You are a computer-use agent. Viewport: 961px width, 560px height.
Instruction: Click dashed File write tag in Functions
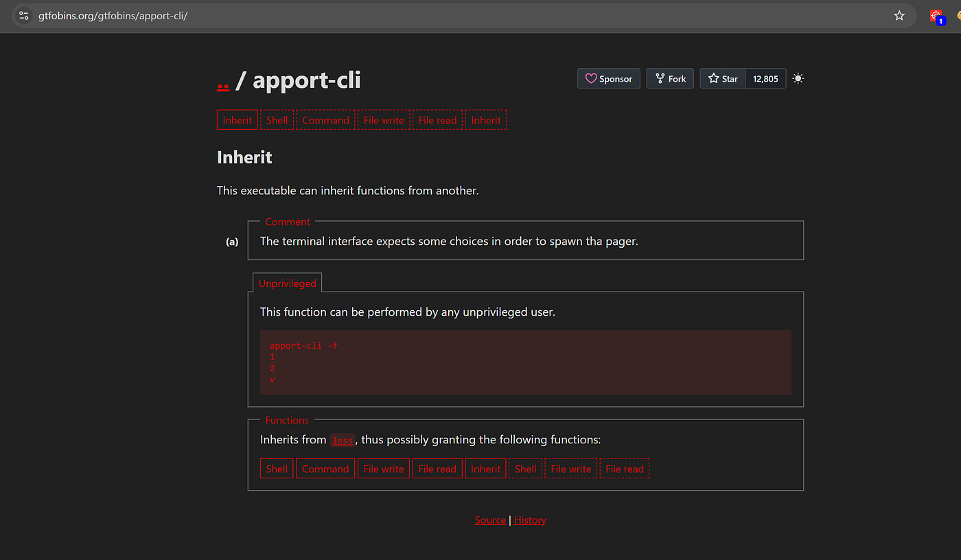[x=571, y=469]
